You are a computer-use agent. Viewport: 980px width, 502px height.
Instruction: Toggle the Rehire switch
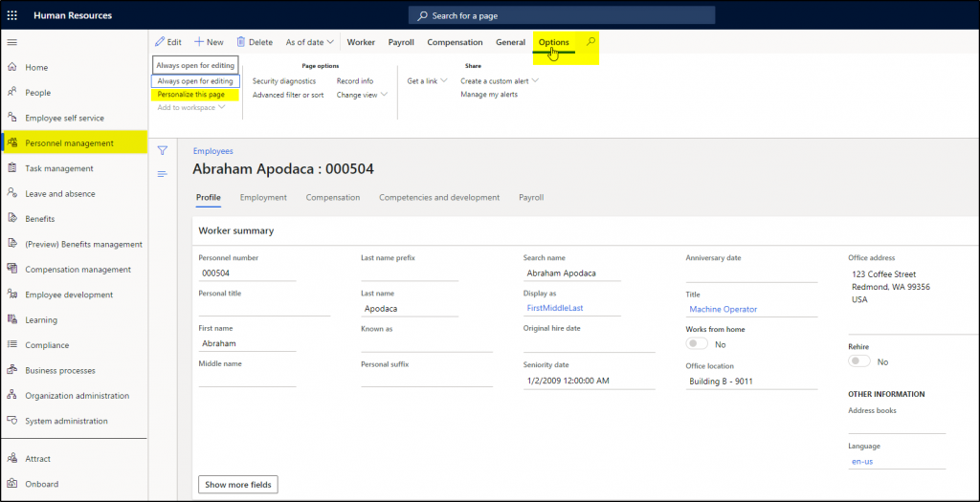pos(859,362)
